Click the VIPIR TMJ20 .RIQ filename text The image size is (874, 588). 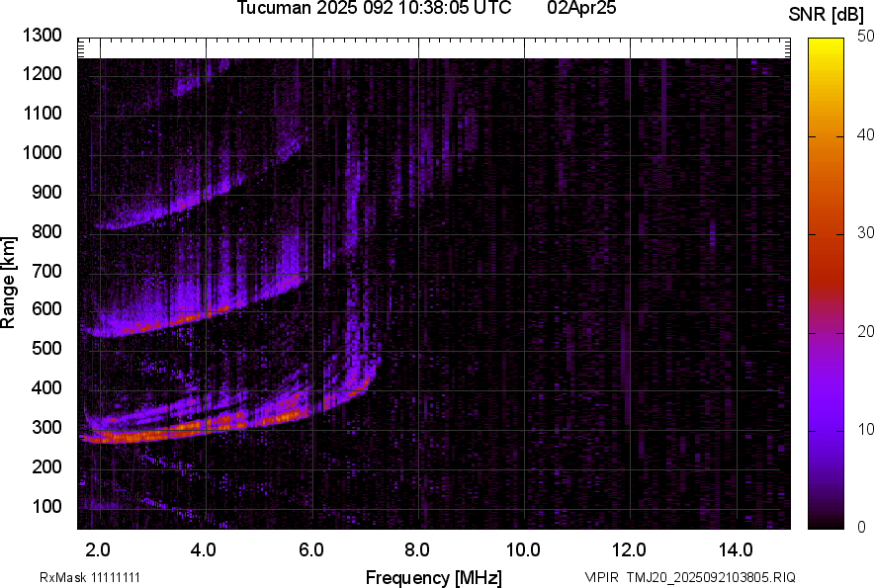pyautogui.click(x=690, y=577)
